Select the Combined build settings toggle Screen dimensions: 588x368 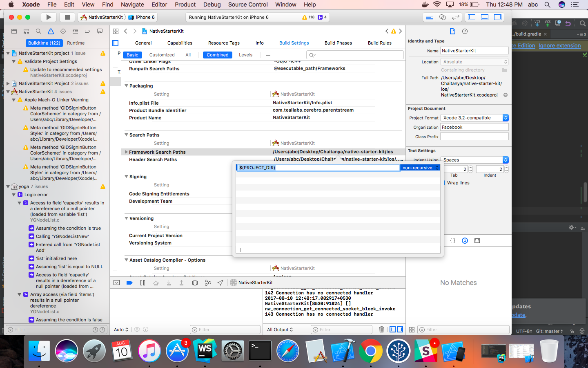(x=217, y=54)
